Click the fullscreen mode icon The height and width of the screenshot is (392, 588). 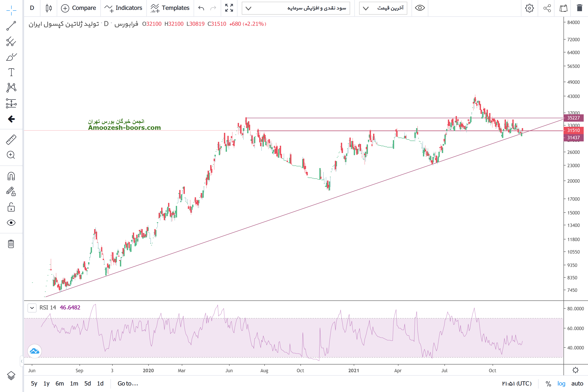tap(229, 8)
